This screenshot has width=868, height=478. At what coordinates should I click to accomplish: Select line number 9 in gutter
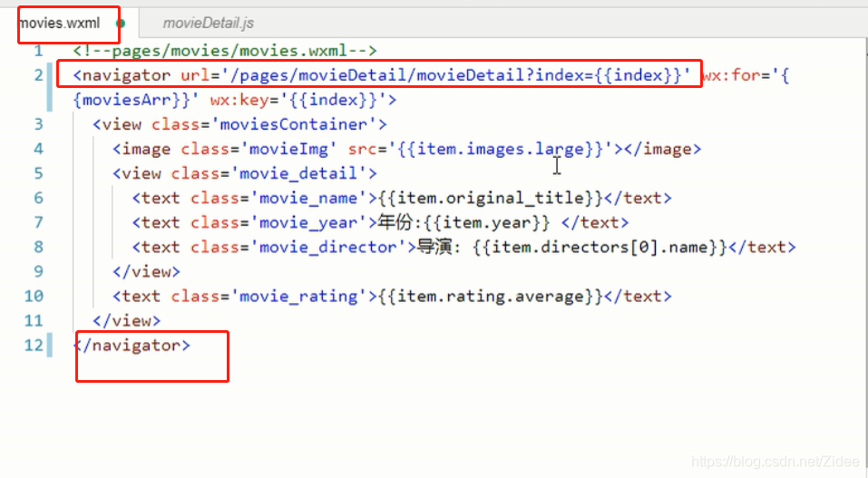(38, 271)
